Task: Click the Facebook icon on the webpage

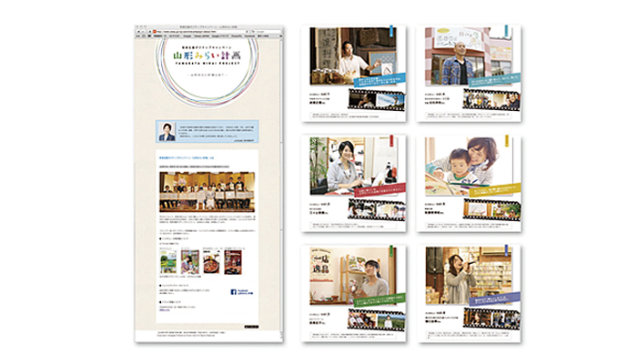Action: coord(235,292)
